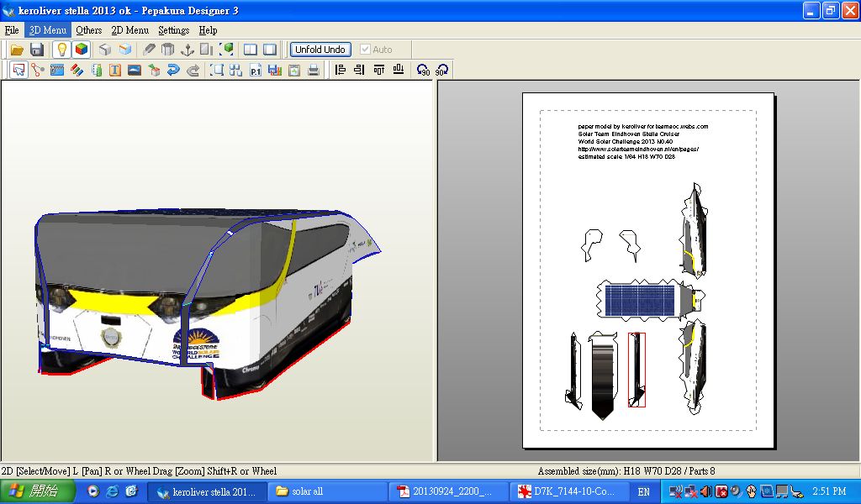Click the Open file folder icon
The width and height of the screenshot is (861, 504).
point(16,50)
